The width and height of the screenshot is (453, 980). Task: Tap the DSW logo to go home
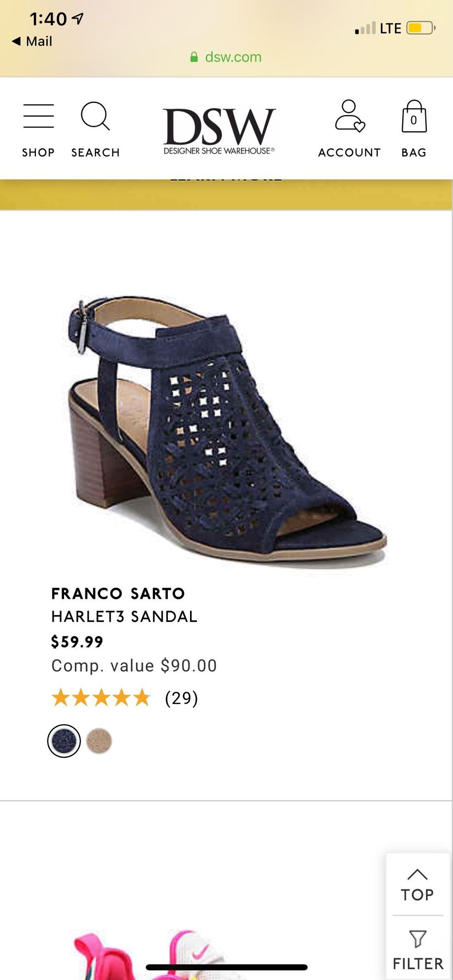click(x=219, y=131)
